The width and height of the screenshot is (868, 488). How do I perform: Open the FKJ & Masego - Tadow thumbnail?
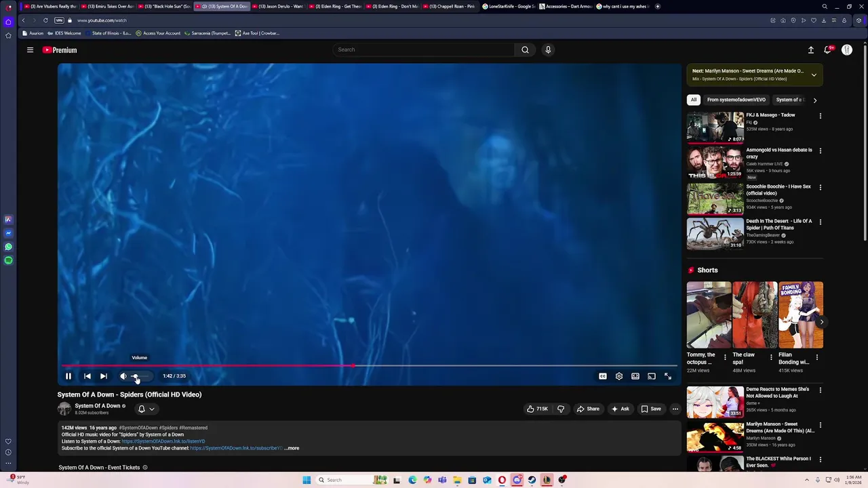(715, 128)
